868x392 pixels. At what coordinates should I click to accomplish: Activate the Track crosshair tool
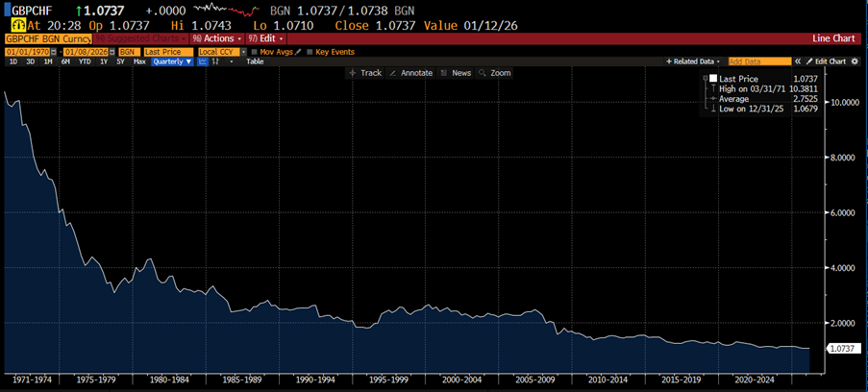(365, 73)
